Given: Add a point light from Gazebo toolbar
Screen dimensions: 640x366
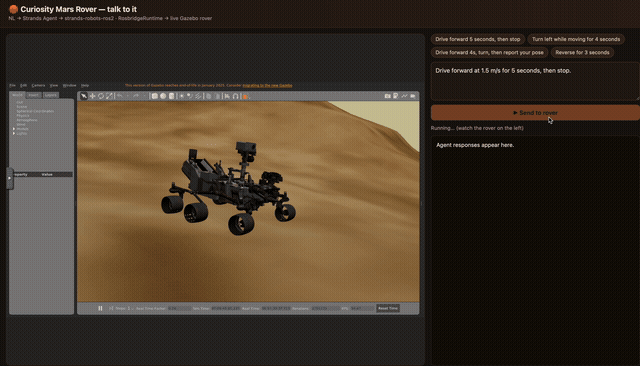Looking at the screenshot, I should (182, 96).
